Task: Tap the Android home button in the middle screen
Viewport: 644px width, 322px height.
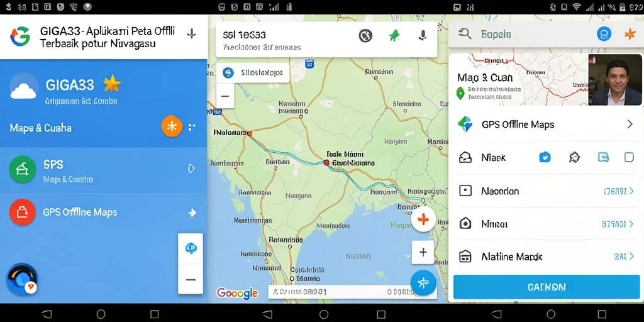Action: [x=324, y=314]
